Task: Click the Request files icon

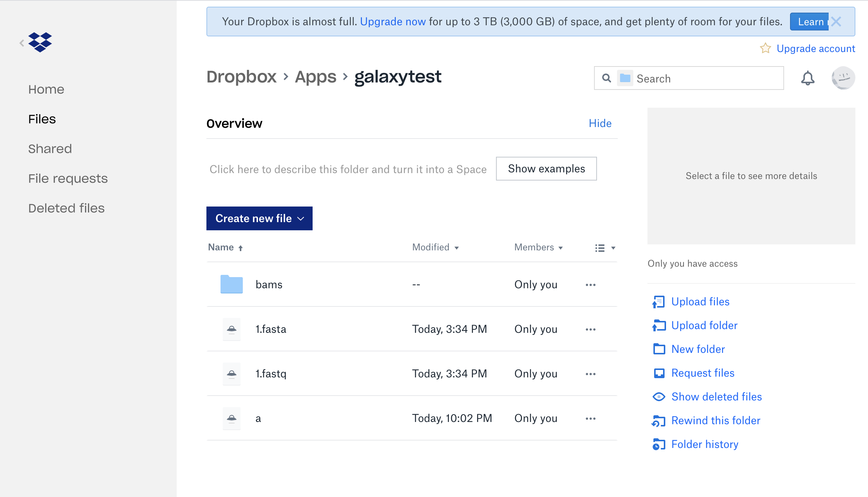Action: 658,373
